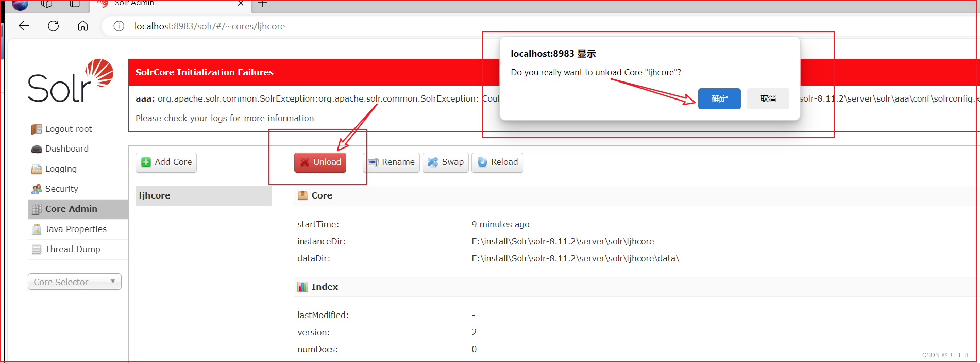Image resolution: width=980 pixels, height=363 pixels.
Task: Open Logout root in sidebar
Action: point(78,129)
